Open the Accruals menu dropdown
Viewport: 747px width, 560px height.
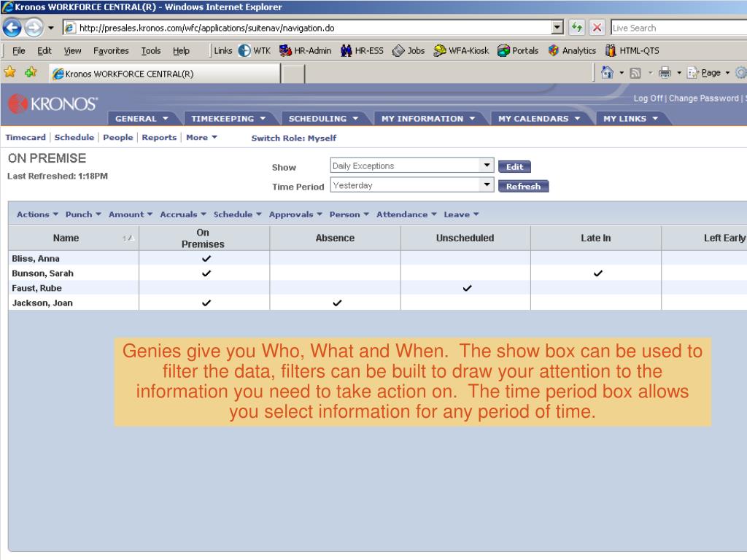pos(183,214)
